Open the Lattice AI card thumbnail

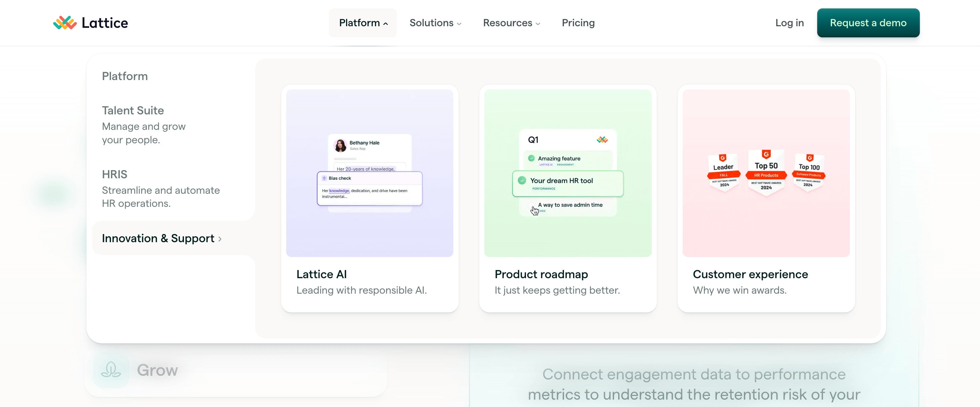369,173
